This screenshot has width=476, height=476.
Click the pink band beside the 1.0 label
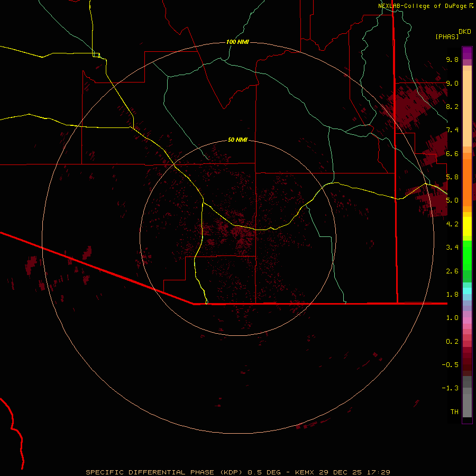(x=467, y=321)
